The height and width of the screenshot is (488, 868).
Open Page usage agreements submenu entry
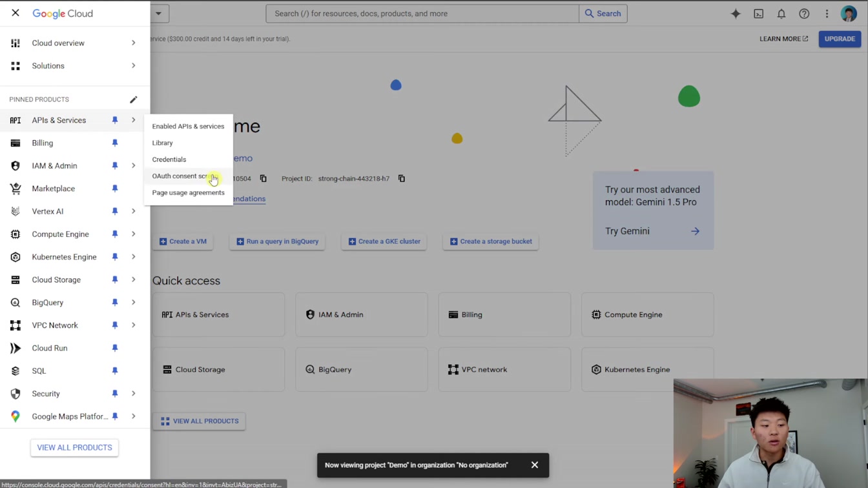[x=188, y=192]
